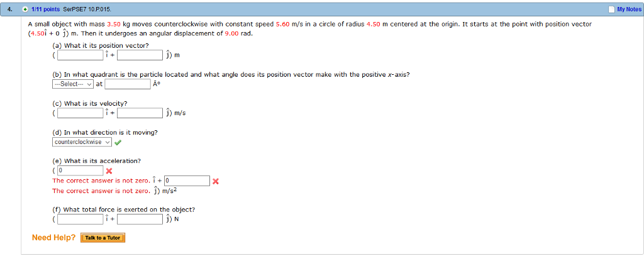Open the quadrant Select dropdown

[73, 84]
